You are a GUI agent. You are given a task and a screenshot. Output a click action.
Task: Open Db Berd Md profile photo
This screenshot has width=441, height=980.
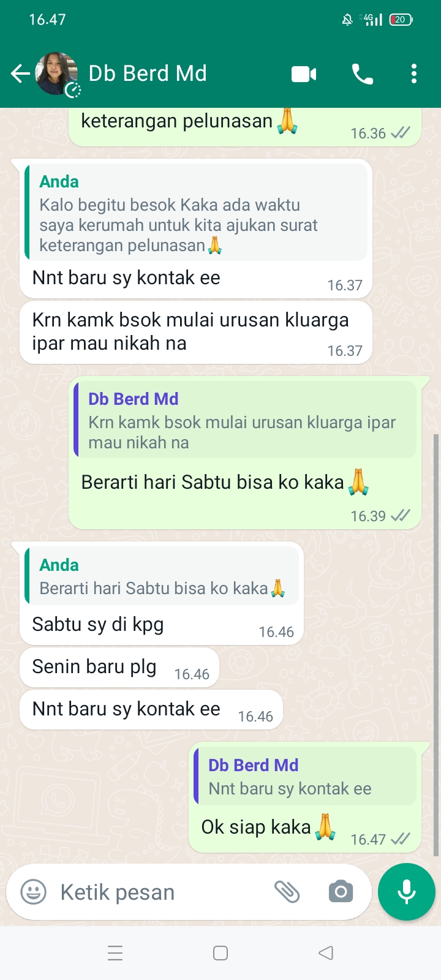pyautogui.click(x=57, y=74)
